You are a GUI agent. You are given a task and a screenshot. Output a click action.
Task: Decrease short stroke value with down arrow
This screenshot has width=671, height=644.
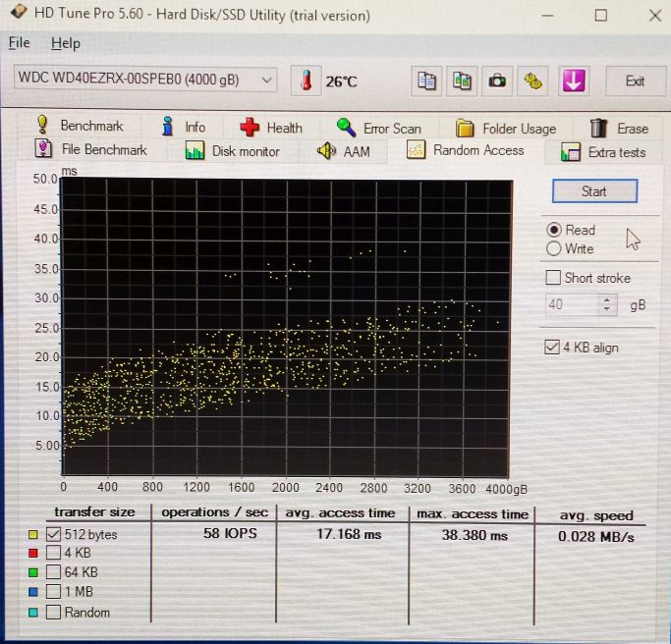point(607,309)
